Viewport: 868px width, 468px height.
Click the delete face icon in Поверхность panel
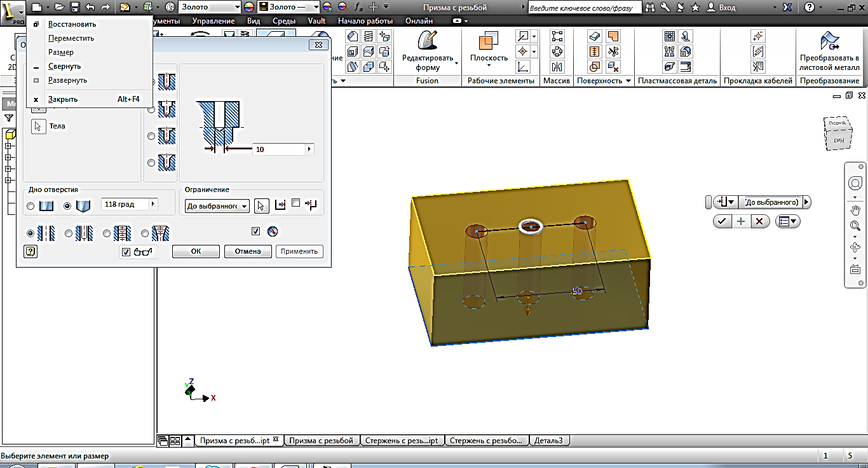coord(613,66)
